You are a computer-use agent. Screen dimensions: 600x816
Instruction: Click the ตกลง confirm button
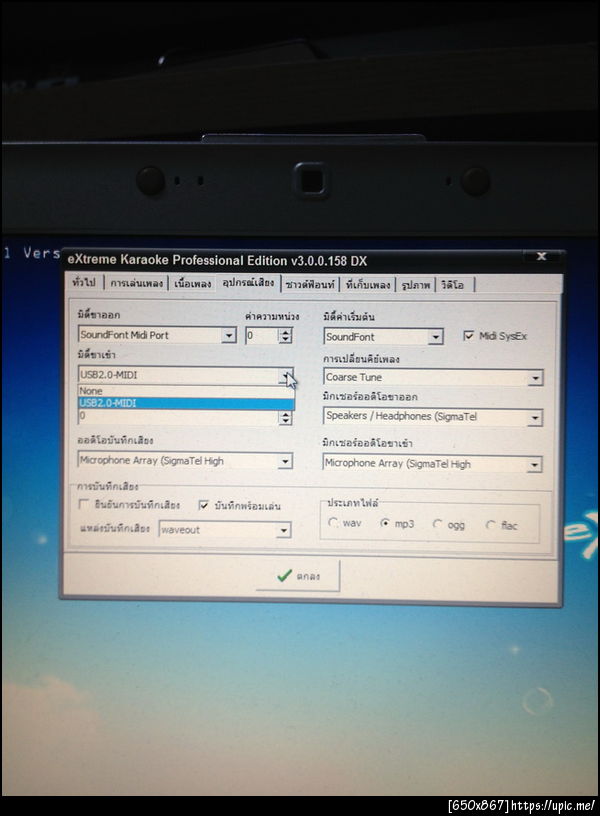pyautogui.click(x=298, y=576)
